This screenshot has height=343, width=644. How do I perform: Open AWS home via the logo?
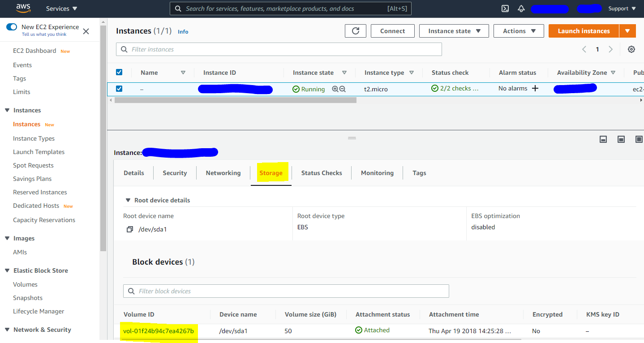pos(23,8)
